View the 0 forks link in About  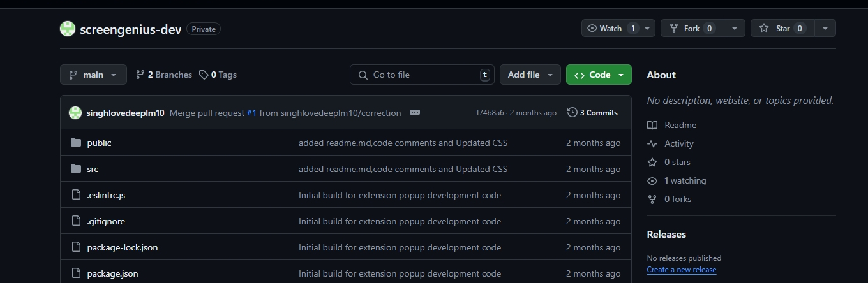(670, 199)
